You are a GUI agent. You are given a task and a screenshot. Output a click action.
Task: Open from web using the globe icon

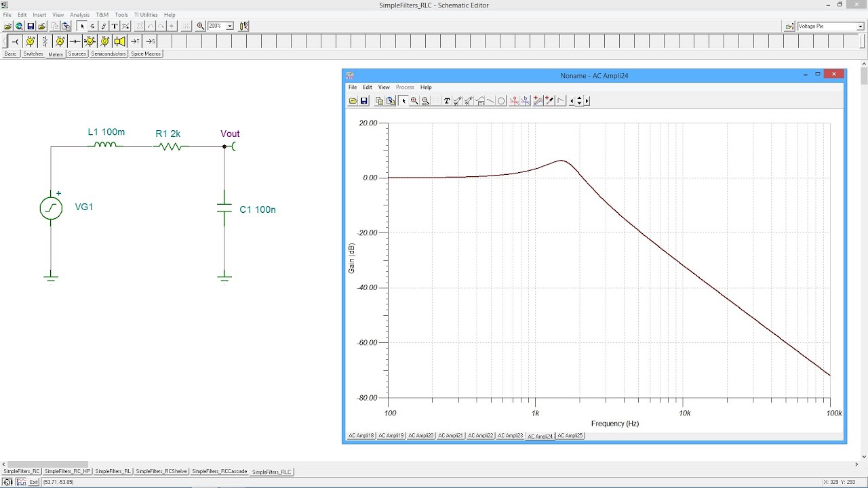[x=19, y=26]
